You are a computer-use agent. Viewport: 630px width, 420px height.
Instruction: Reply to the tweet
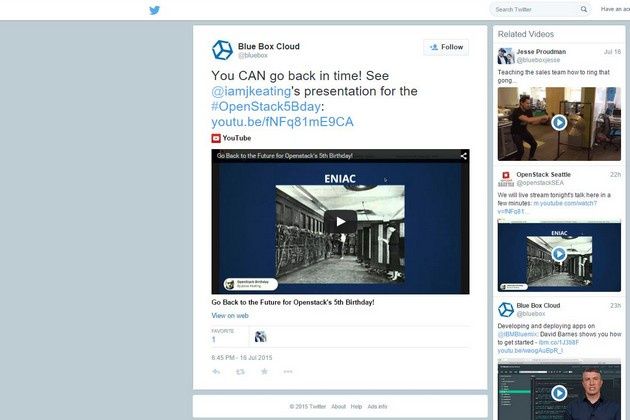coord(216,372)
